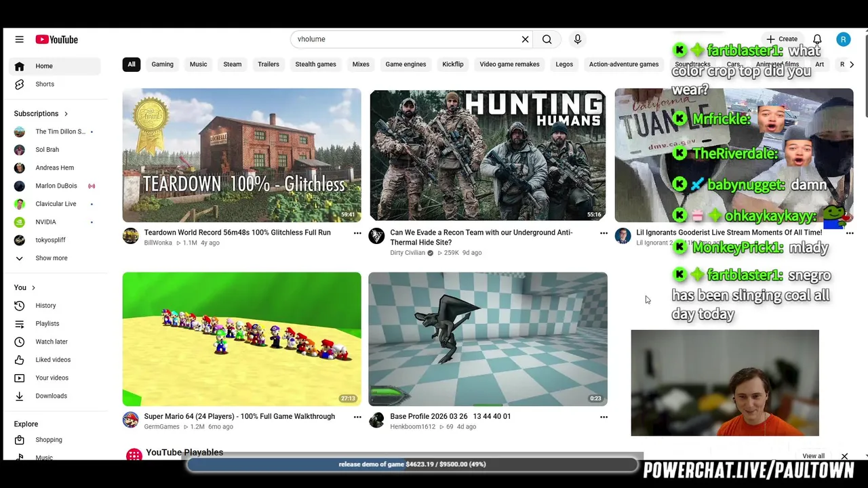Select the Legos filter chip
The height and width of the screenshot is (488, 868).
click(564, 64)
